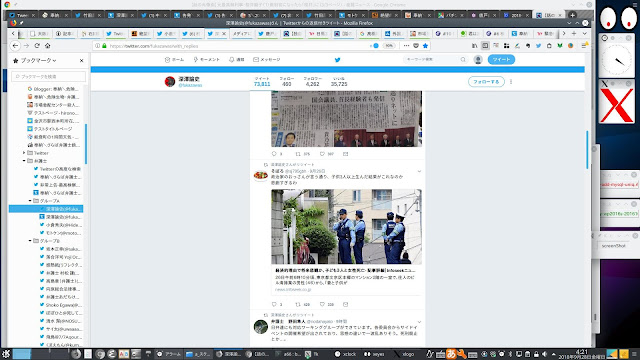
Task: Click the Twitter bird logo in page header
Action: [338, 60]
